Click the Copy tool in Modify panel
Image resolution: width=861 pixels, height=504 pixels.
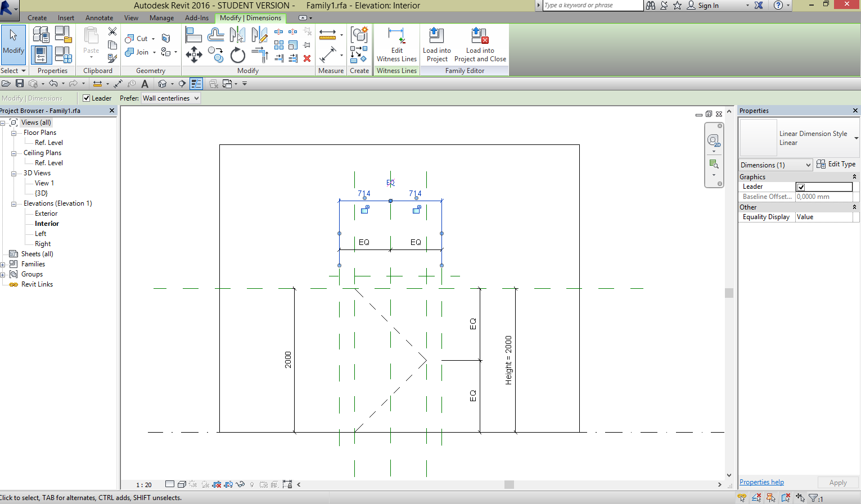point(216,55)
